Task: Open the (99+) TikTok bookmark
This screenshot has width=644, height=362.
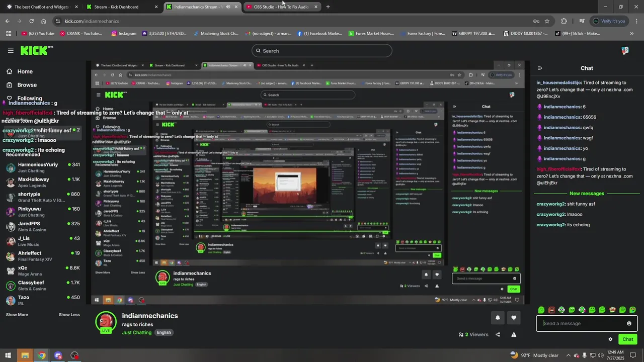Action: tap(578, 34)
